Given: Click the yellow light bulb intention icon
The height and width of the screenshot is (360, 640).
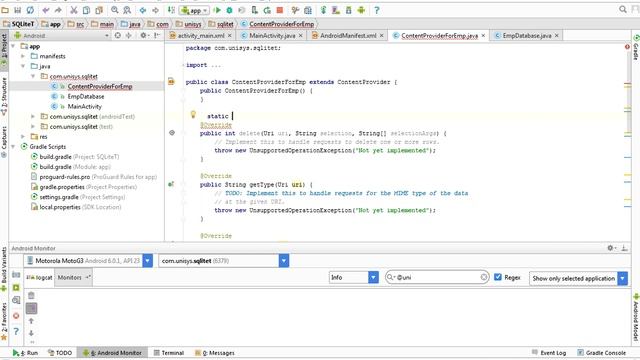Looking at the screenshot, I should (x=193, y=115).
